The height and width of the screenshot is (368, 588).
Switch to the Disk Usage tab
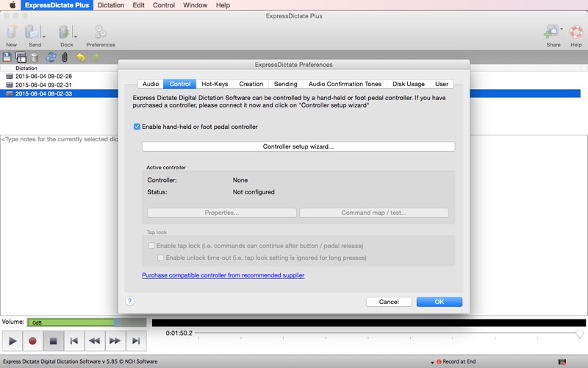click(x=408, y=84)
